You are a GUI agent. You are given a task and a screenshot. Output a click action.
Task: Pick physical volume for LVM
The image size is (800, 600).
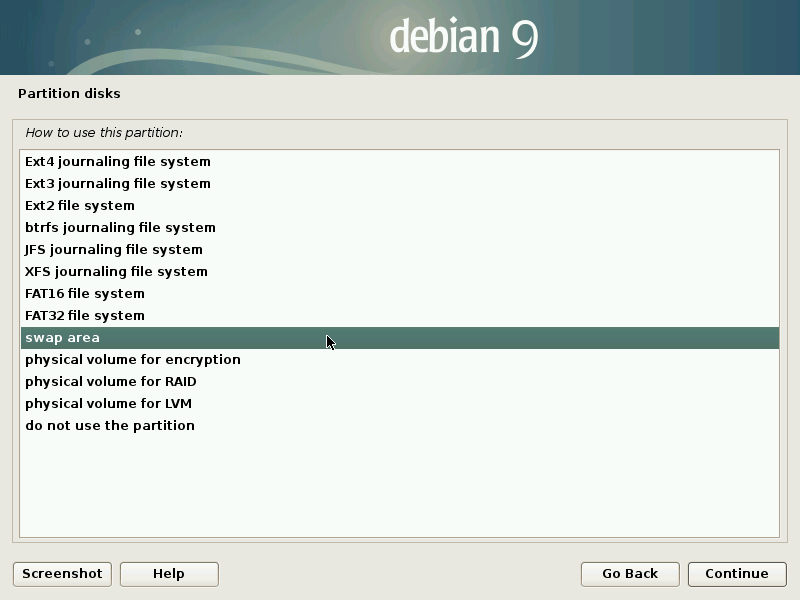coord(108,404)
